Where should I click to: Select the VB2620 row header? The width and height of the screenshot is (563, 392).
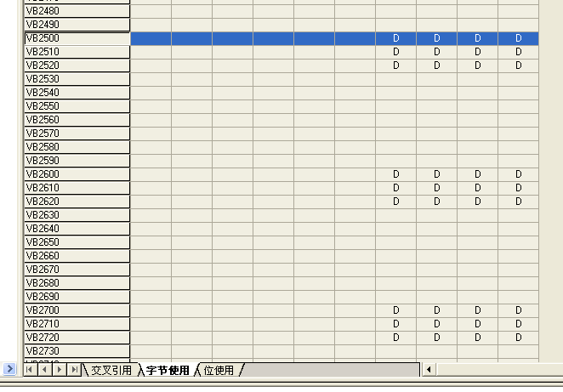77,202
